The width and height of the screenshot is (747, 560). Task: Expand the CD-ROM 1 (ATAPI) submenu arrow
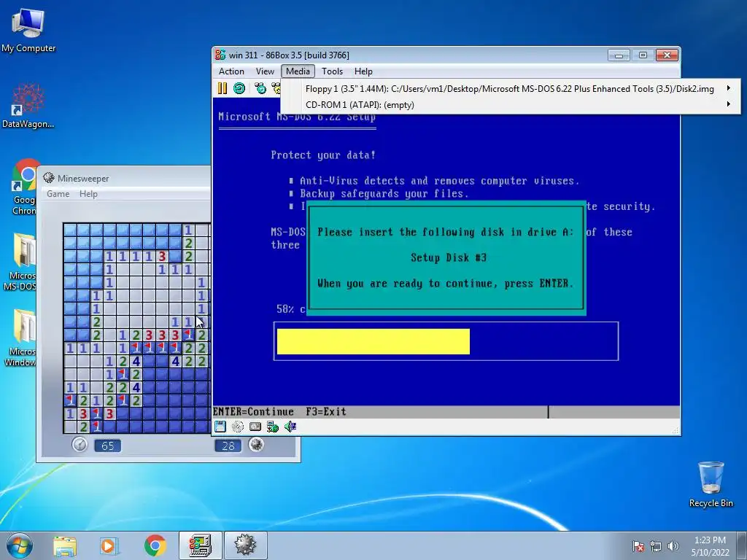pos(729,104)
